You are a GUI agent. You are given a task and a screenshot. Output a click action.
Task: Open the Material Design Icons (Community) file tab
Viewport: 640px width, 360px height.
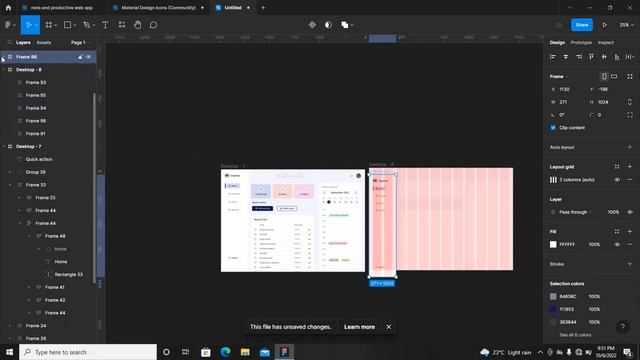point(159,7)
